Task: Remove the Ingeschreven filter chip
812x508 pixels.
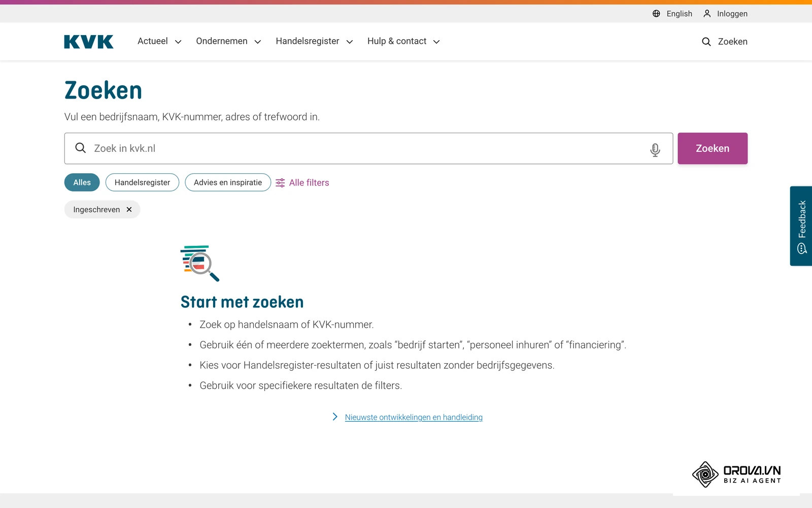Action: pyautogui.click(x=129, y=209)
